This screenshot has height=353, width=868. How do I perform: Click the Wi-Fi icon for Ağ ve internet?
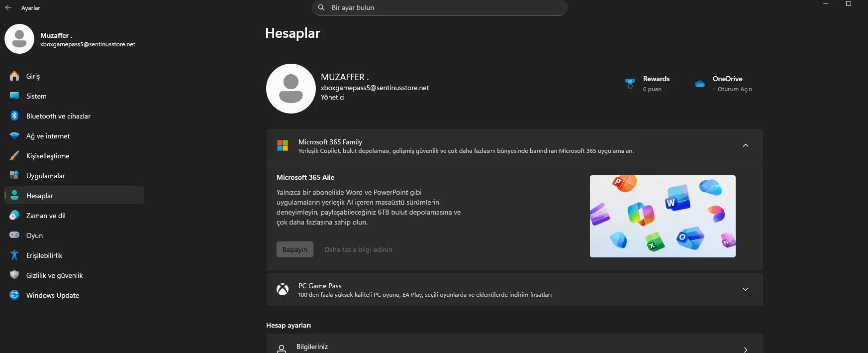[x=14, y=135]
